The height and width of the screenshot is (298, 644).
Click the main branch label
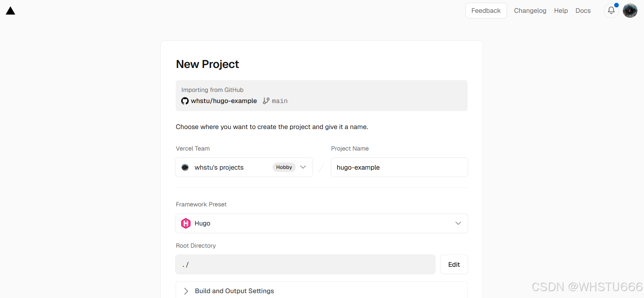(x=280, y=101)
